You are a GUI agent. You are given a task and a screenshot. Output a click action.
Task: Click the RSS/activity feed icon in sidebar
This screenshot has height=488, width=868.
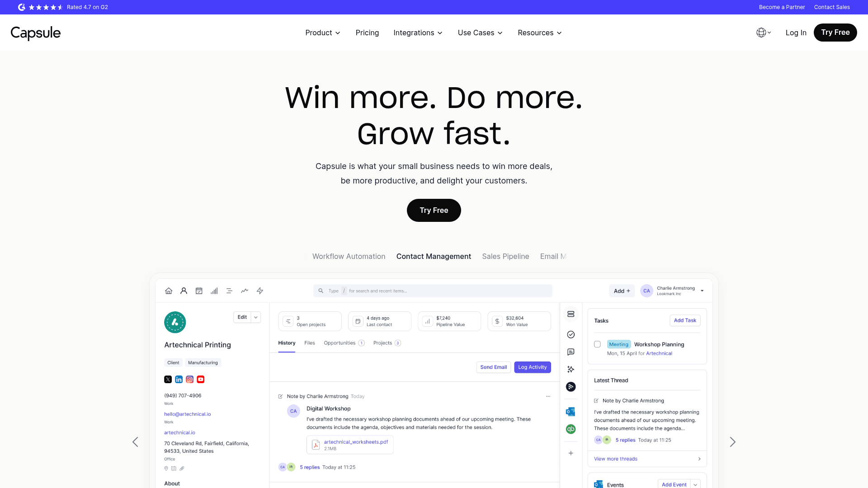(x=571, y=387)
